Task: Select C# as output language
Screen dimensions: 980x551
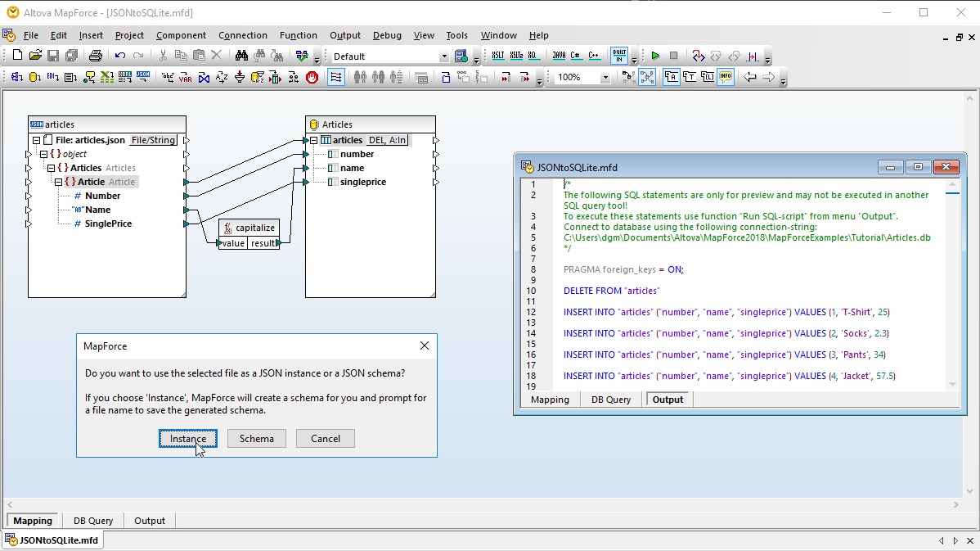Action: coord(576,56)
